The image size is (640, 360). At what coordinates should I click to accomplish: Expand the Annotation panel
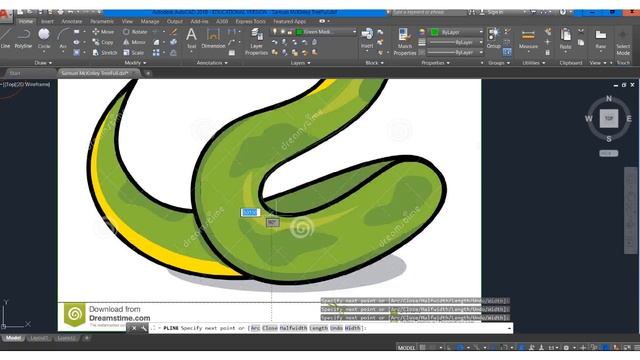tap(212, 63)
